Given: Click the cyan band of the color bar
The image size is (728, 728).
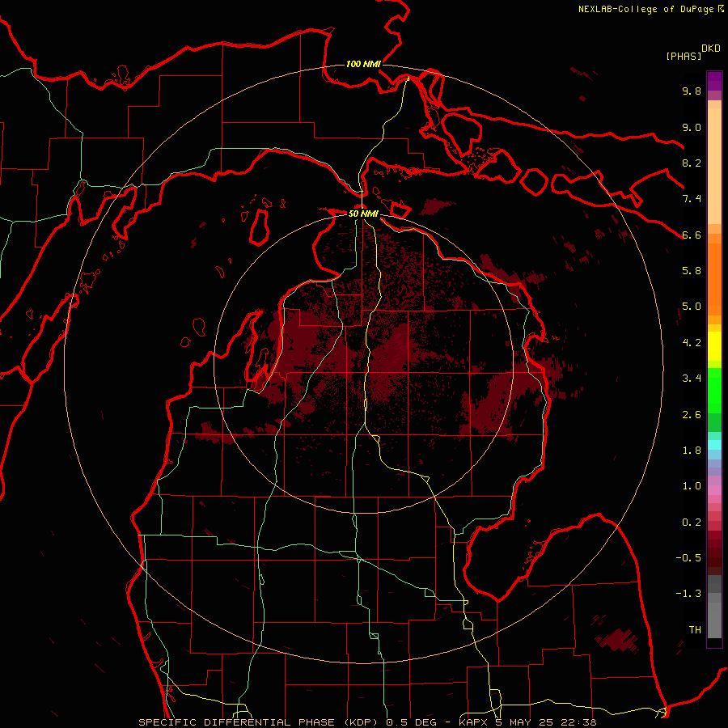Looking at the screenshot, I should (x=714, y=445).
